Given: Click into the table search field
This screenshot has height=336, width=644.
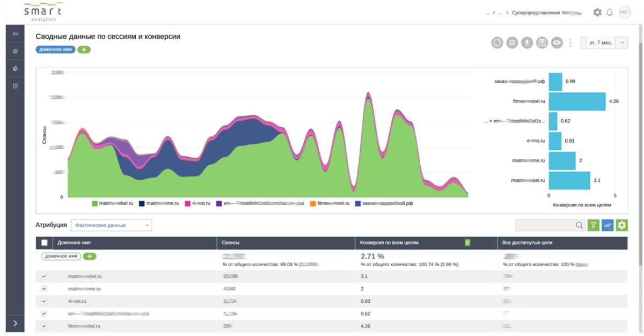Looking at the screenshot, I should point(545,225).
